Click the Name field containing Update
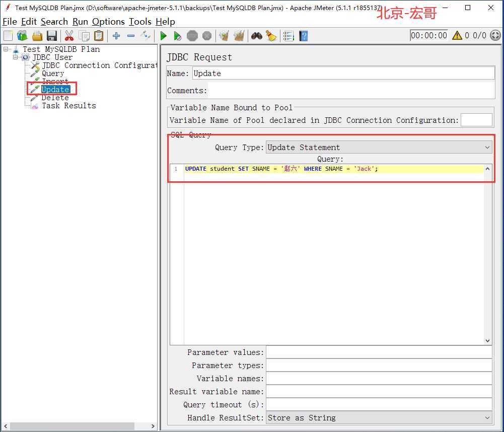This screenshot has height=432, width=504. [x=343, y=74]
